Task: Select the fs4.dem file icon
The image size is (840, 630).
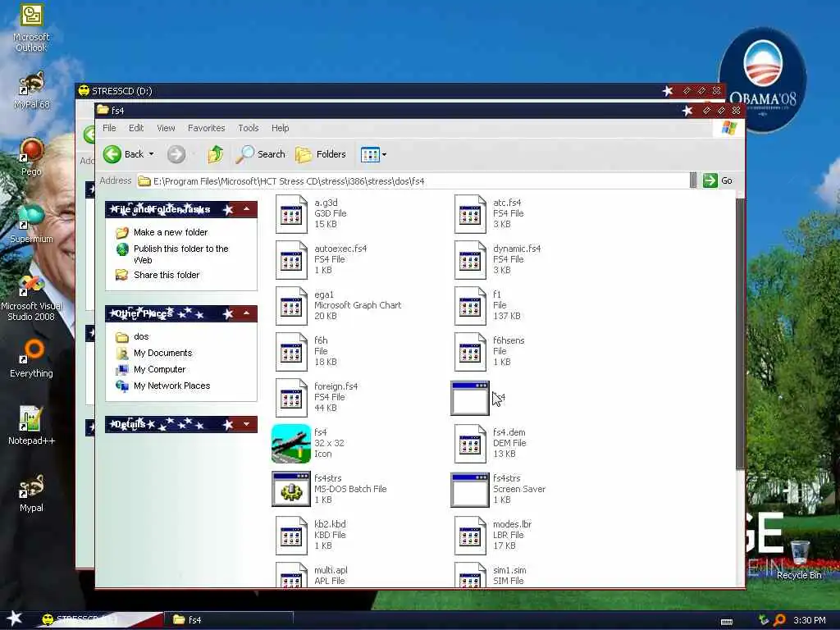Action: (470, 444)
